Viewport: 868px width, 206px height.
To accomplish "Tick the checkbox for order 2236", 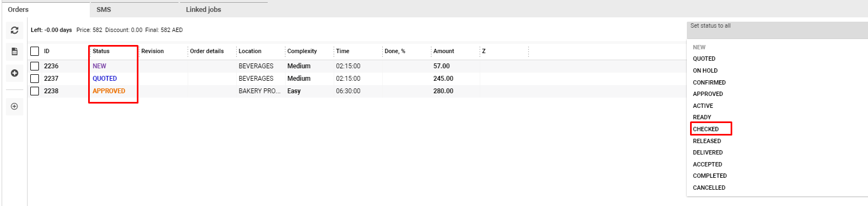I will (35, 66).
